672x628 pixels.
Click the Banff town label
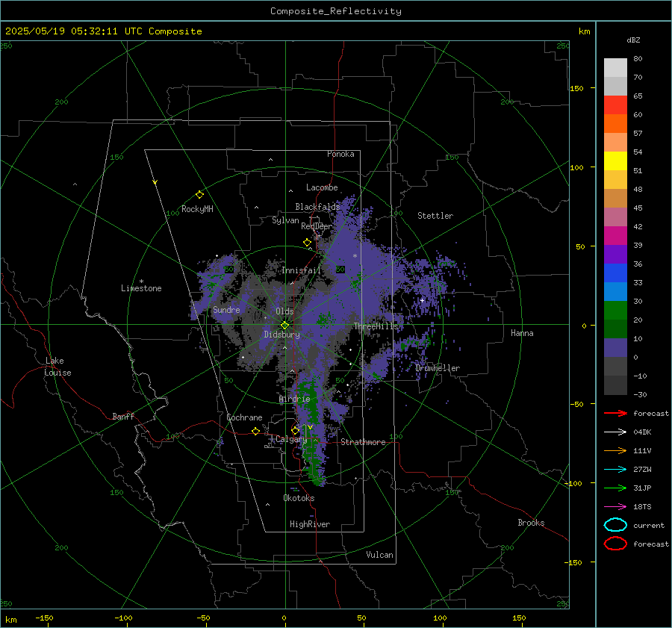click(123, 417)
